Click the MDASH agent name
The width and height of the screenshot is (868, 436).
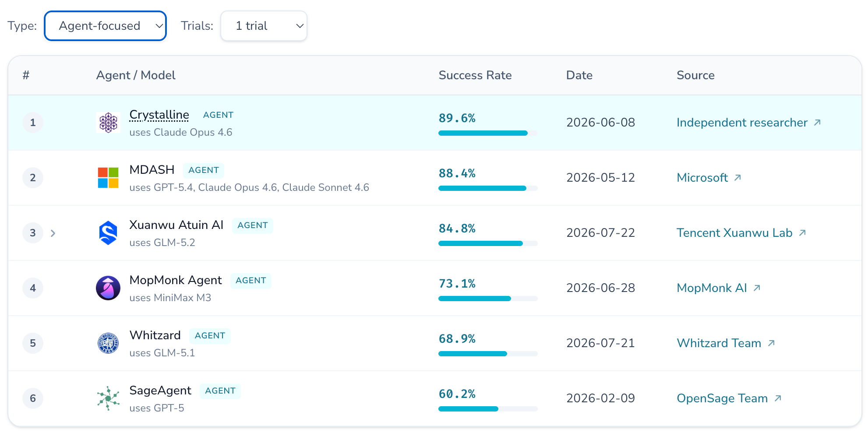(x=152, y=170)
